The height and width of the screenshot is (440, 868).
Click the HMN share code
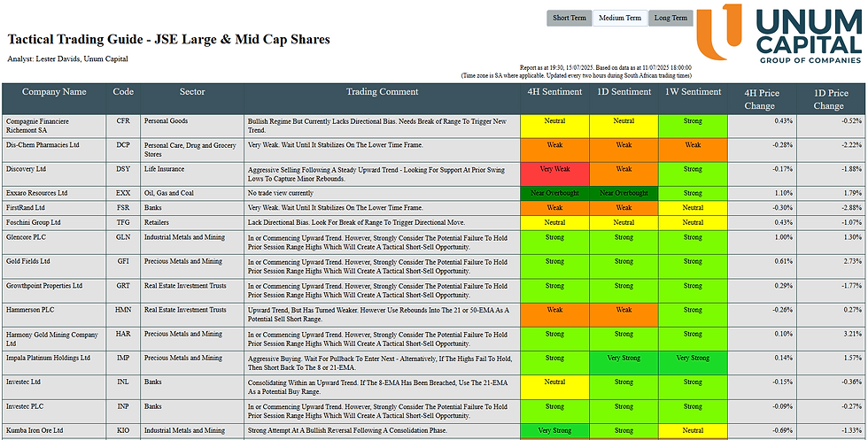[x=123, y=310]
